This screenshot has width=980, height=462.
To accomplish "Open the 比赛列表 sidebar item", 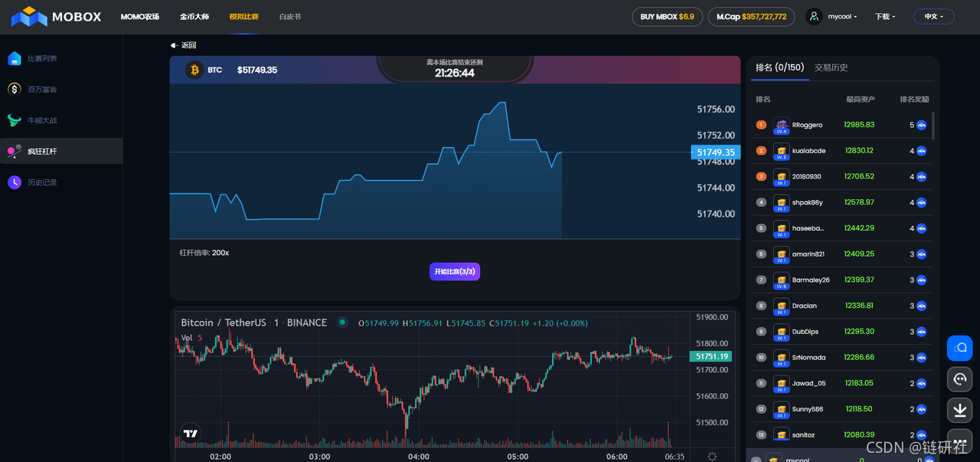I will [61, 58].
